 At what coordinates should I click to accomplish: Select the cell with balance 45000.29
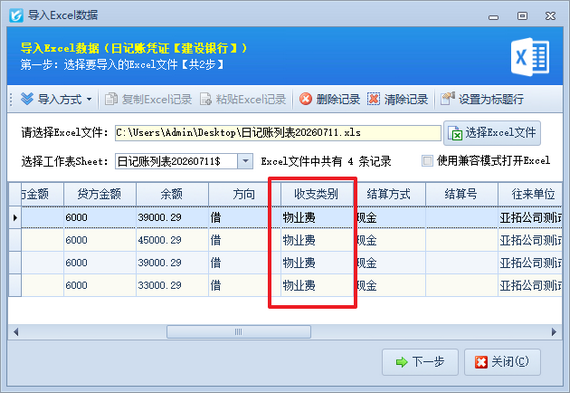click(x=172, y=240)
